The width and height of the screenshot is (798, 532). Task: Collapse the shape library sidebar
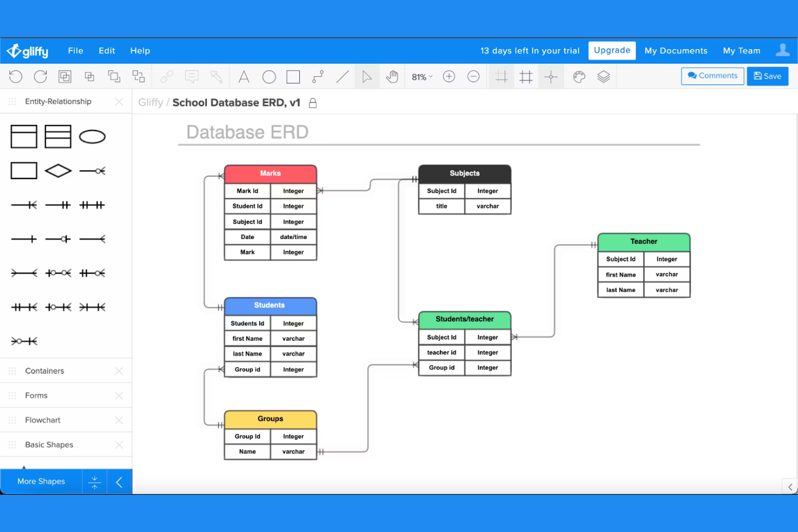[119, 481]
